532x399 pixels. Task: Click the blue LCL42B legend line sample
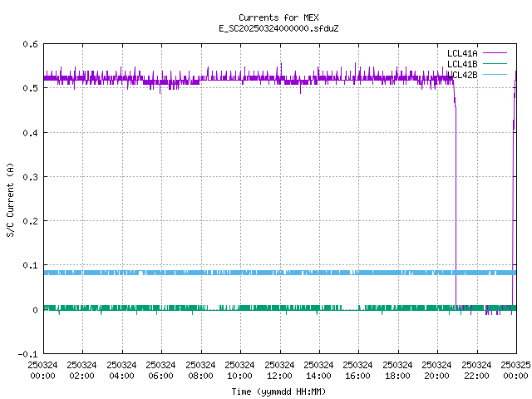(x=495, y=75)
